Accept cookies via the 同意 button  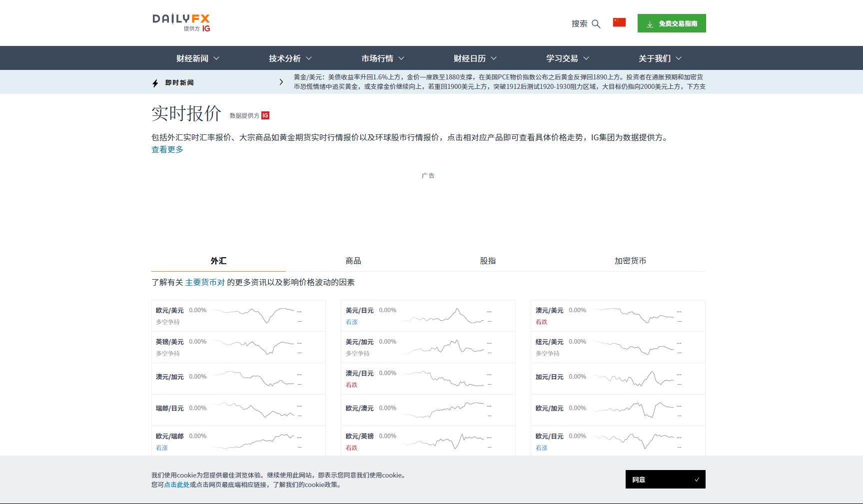point(665,479)
